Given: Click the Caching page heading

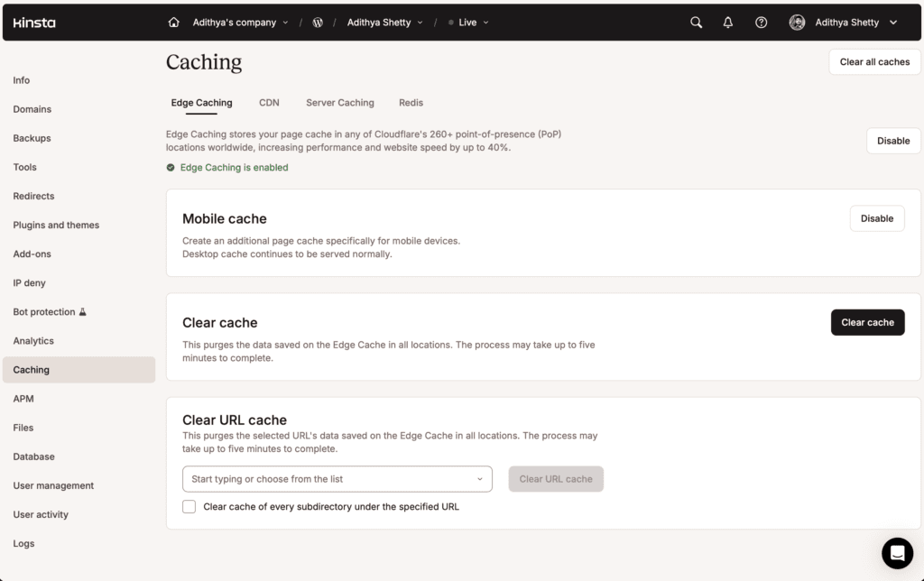Looking at the screenshot, I should (204, 62).
